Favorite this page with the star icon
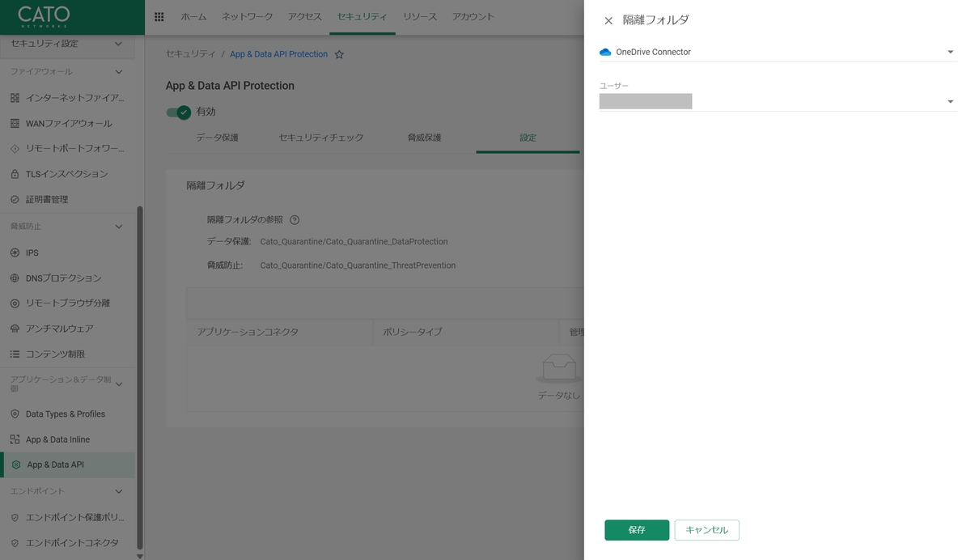971x560 pixels. [x=339, y=54]
